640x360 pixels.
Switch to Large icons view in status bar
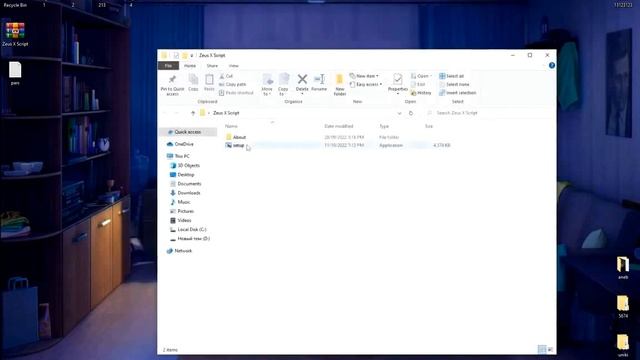click(550, 349)
